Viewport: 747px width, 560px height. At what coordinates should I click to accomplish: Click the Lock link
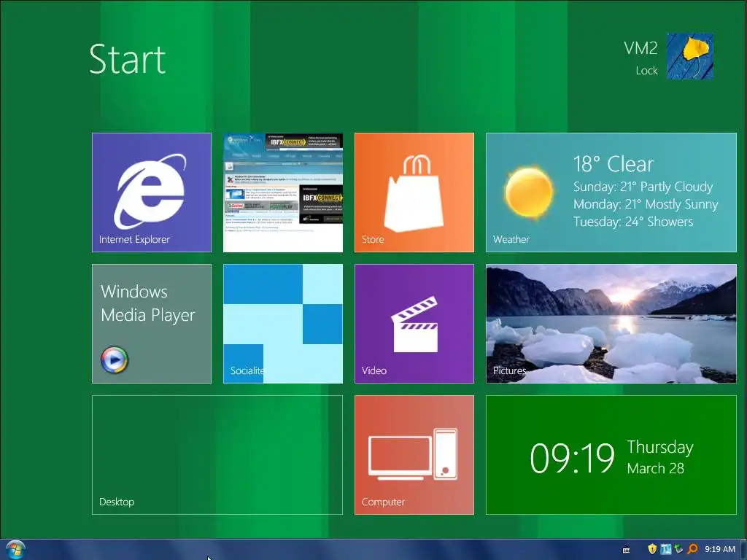click(x=646, y=71)
